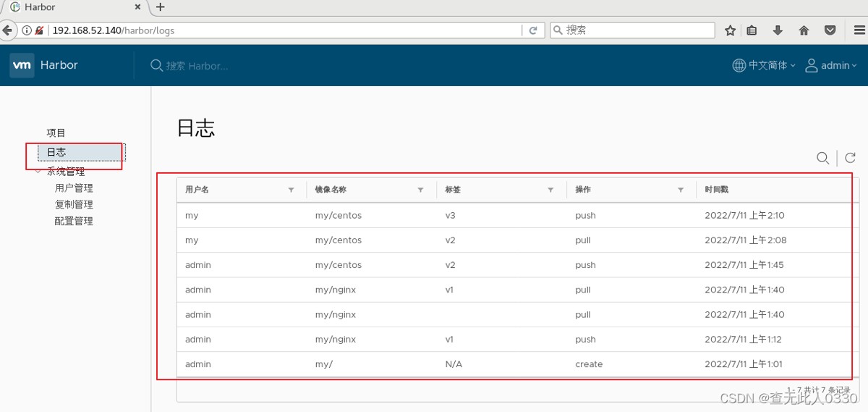Click the insecure connection lock icon
This screenshot has height=412, width=868.
40,30
